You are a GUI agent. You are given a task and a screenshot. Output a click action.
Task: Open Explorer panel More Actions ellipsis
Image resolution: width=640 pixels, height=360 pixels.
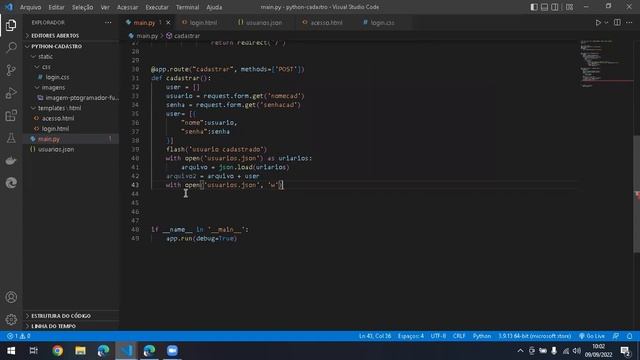point(108,22)
